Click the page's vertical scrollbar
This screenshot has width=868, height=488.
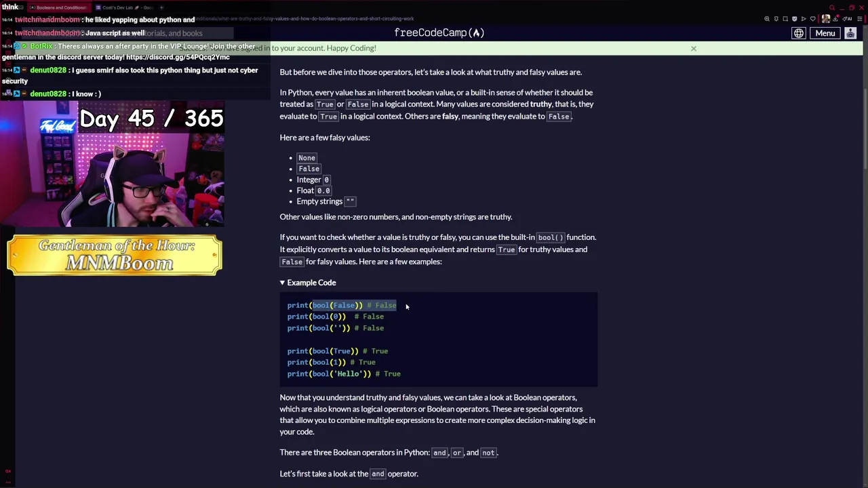click(865, 129)
